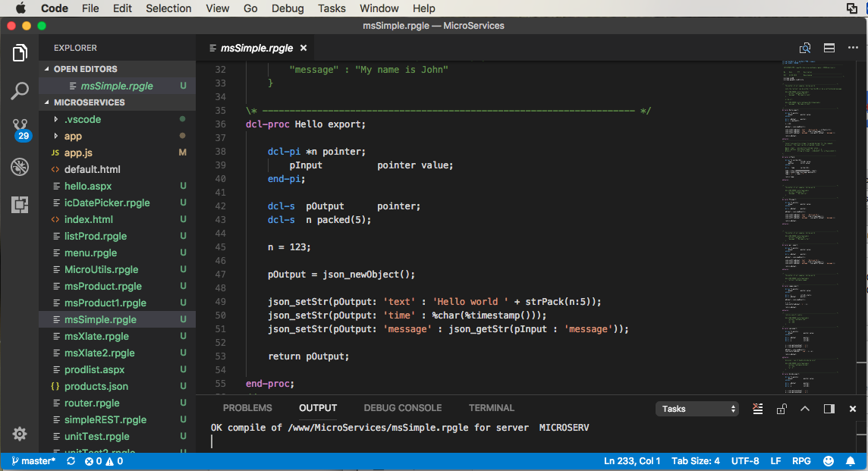868x471 pixels.
Task: Click Ln 233, Col 1 go-to-line indicator
Action: [632, 461]
